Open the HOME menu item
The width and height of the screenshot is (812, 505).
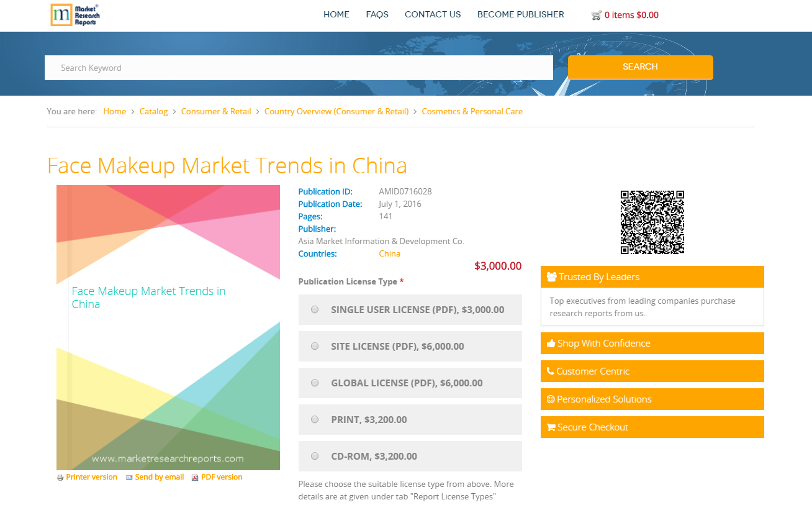click(336, 14)
